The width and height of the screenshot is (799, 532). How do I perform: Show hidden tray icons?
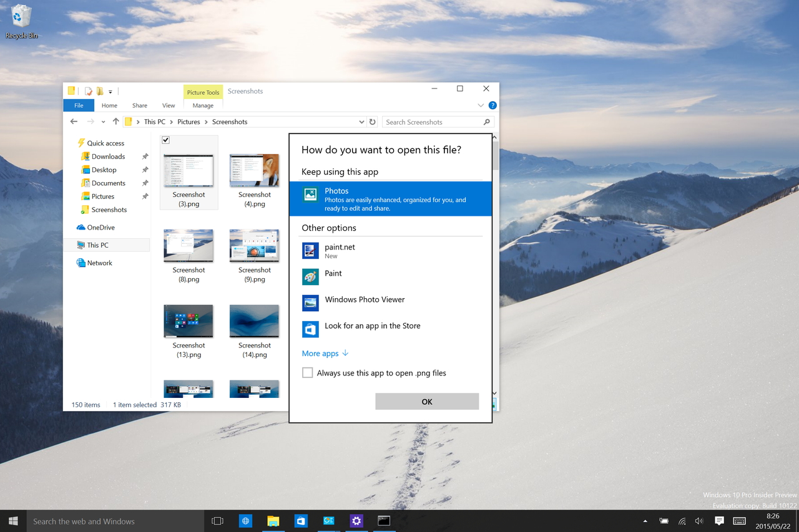pos(645,521)
